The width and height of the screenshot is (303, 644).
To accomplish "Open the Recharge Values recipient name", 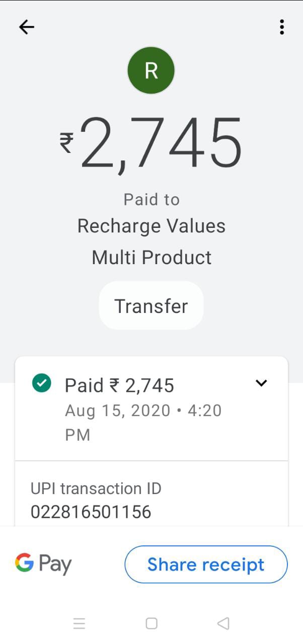I will (x=151, y=226).
